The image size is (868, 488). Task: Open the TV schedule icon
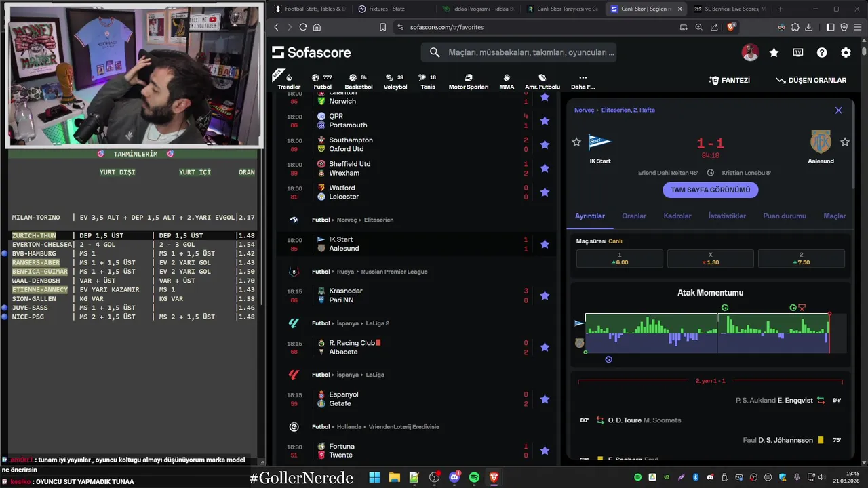pos(798,52)
